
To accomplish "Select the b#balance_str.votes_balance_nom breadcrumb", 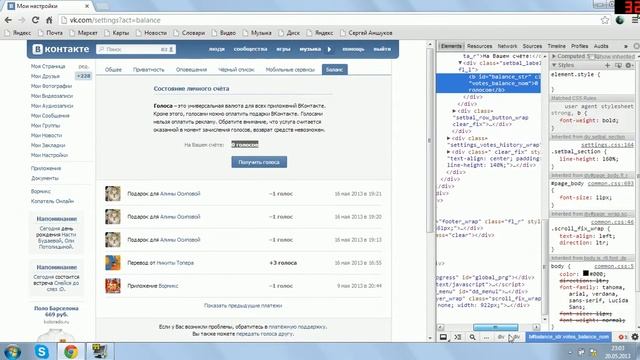I will [x=568, y=337].
